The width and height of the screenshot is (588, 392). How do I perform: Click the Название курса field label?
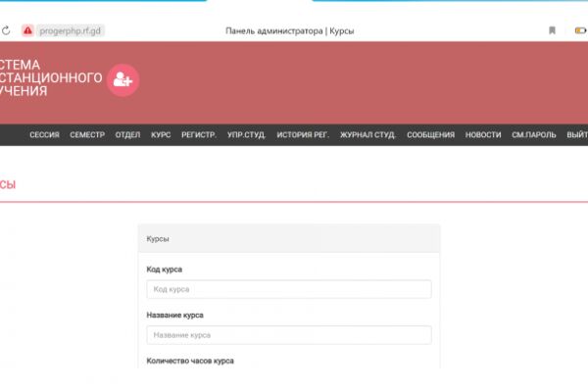click(175, 316)
